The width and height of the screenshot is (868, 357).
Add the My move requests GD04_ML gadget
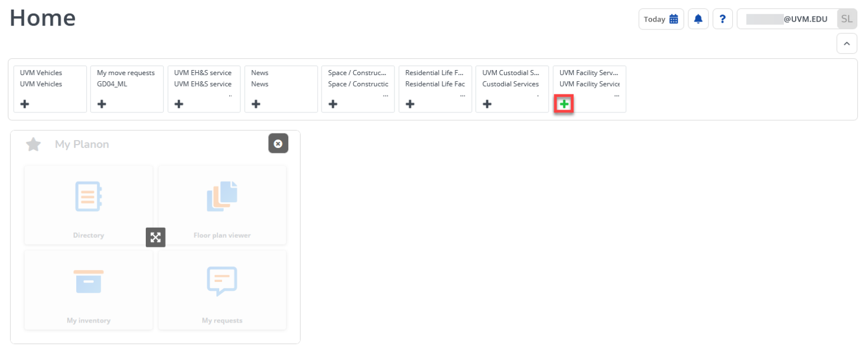point(102,104)
